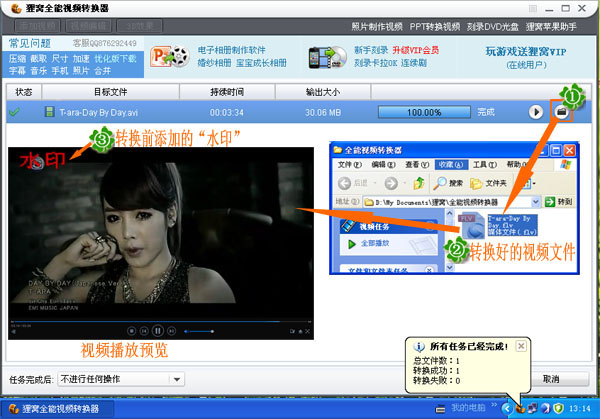Open the Explorer address bar dropdown
Viewport: 600px width, 419px height.
[x=536, y=201]
